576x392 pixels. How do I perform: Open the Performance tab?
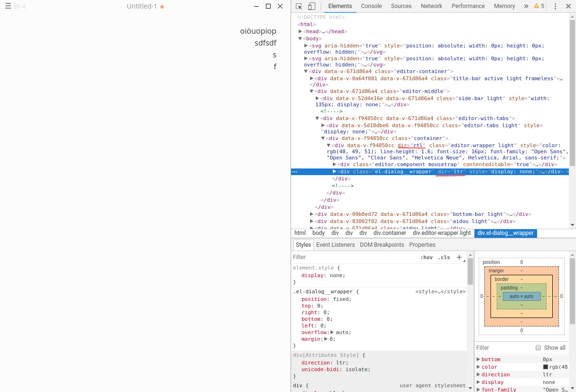point(468,6)
